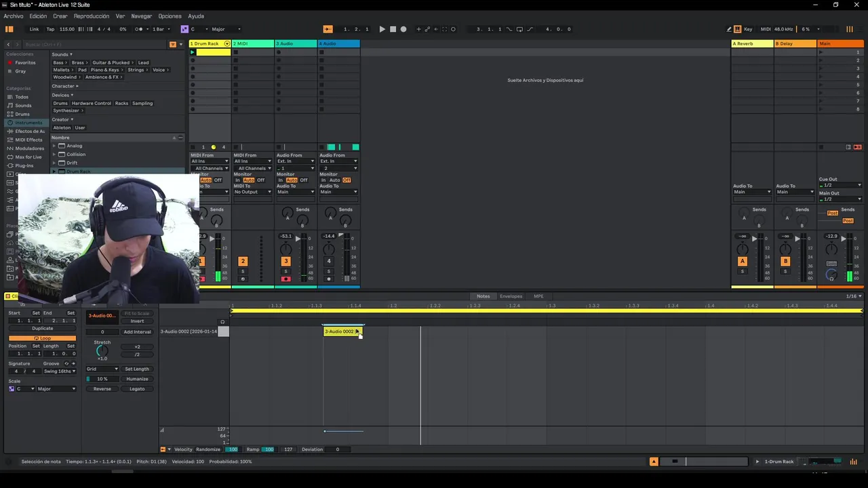Toggle A Reverb return track activator
868x488 pixels.
(x=743, y=261)
